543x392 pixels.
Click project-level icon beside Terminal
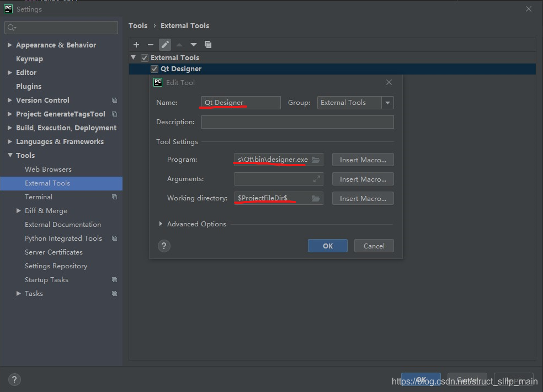point(114,197)
